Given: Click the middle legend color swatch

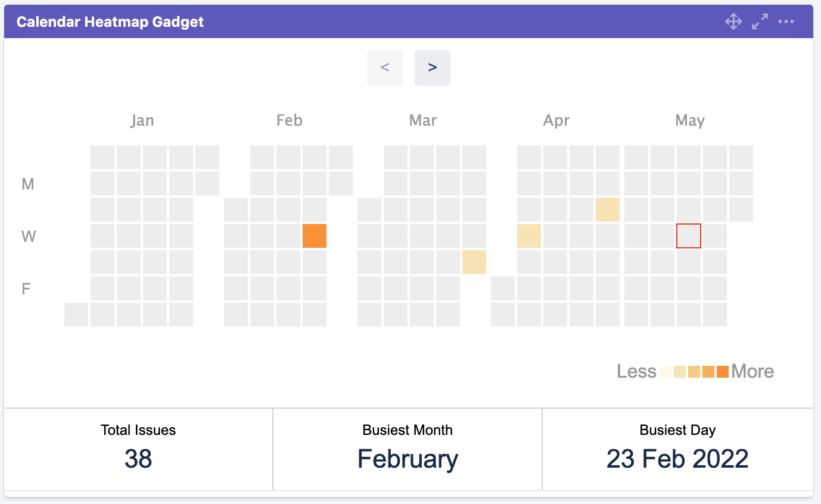Looking at the screenshot, I should (x=694, y=372).
